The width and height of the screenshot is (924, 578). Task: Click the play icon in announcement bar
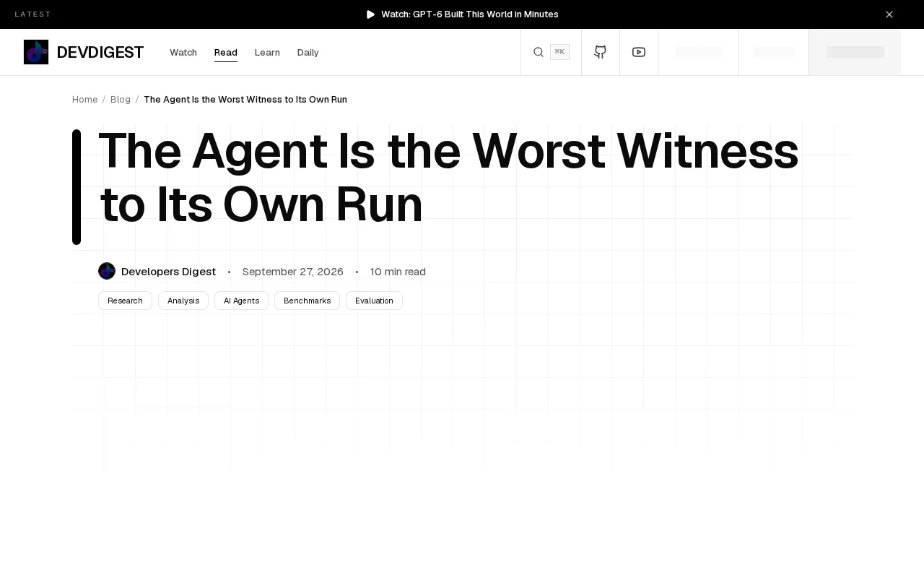371,14
